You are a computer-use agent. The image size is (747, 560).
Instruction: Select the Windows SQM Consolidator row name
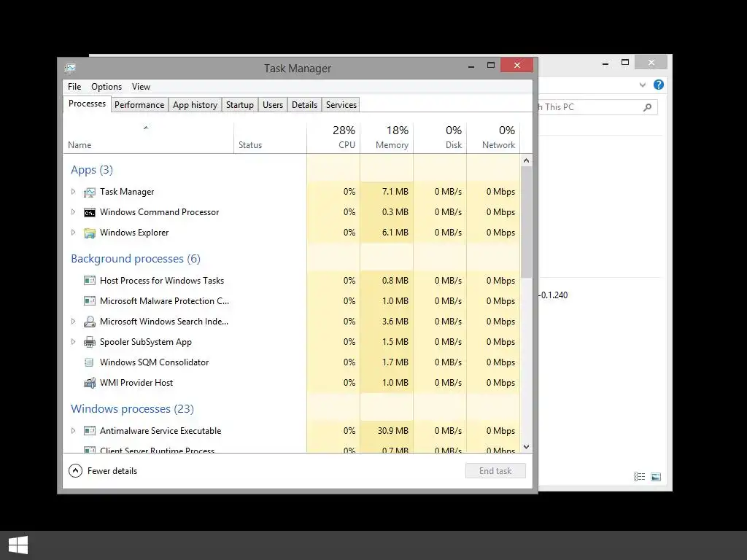[155, 362]
